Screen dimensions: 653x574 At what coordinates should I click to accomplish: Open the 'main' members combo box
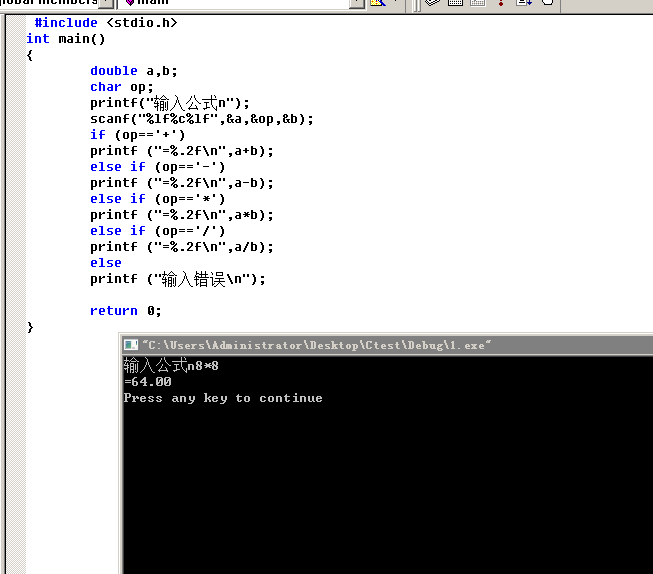(x=242, y=2)
